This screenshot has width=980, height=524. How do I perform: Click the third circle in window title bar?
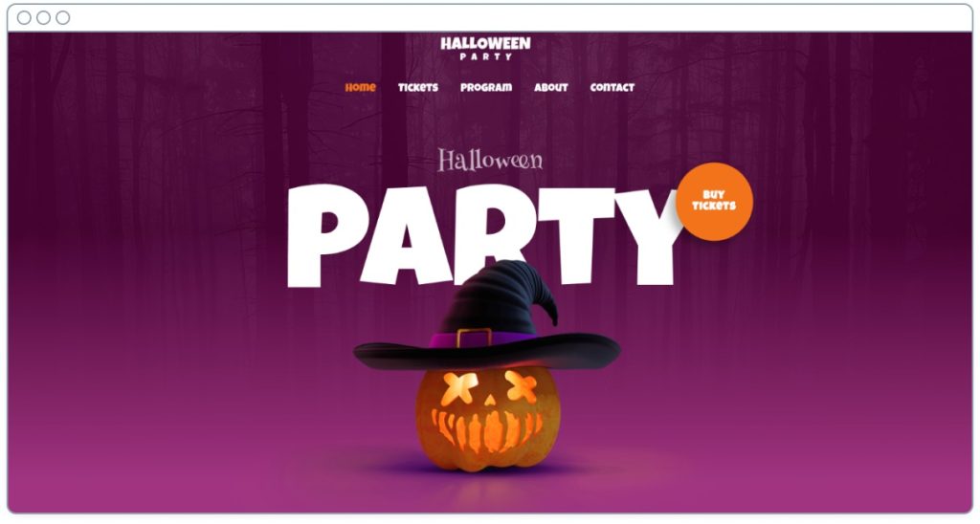[62, 17]
